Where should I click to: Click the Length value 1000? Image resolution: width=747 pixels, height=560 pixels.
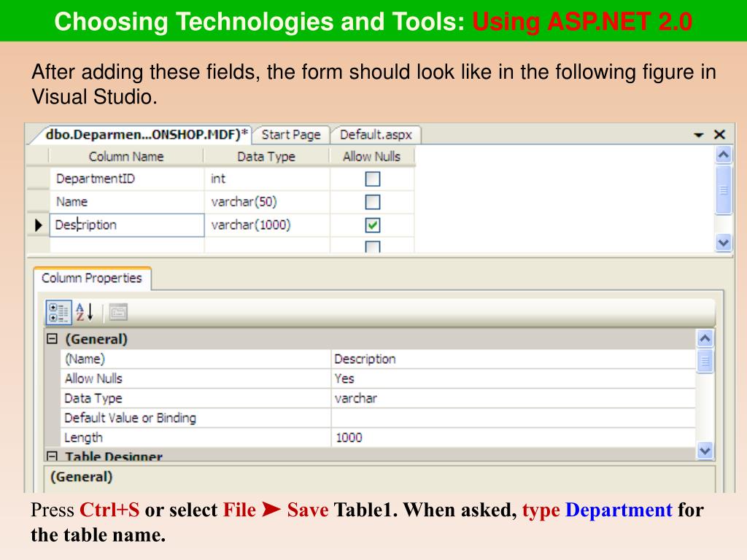click(513, 437)
